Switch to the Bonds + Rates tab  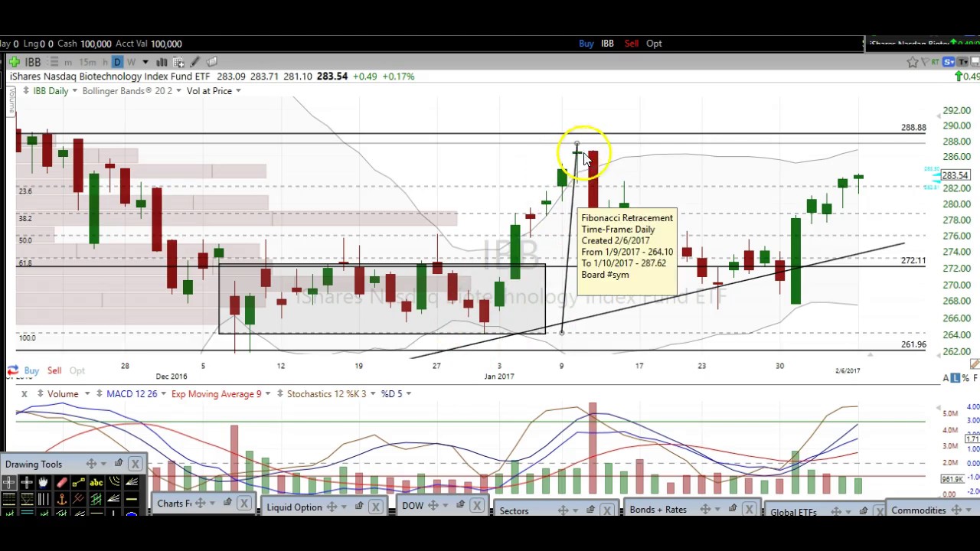pos(658,510)
